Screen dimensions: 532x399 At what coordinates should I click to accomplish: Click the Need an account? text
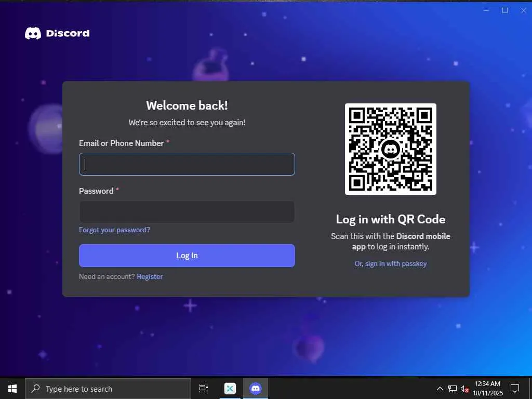tap(107, 276)
